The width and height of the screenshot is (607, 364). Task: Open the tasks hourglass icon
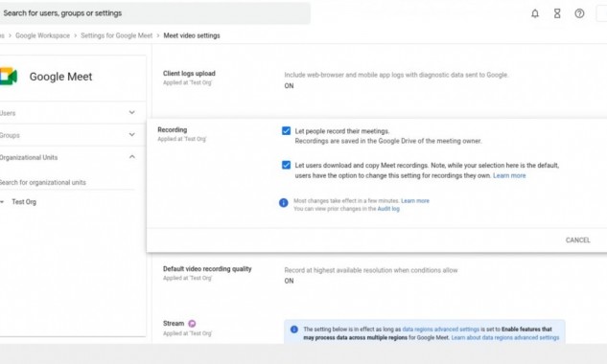pos(557,13)
